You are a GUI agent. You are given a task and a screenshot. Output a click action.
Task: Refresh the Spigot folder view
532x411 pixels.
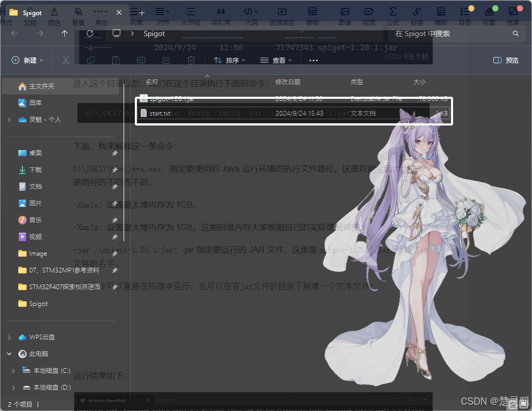(x=90, y=33)
